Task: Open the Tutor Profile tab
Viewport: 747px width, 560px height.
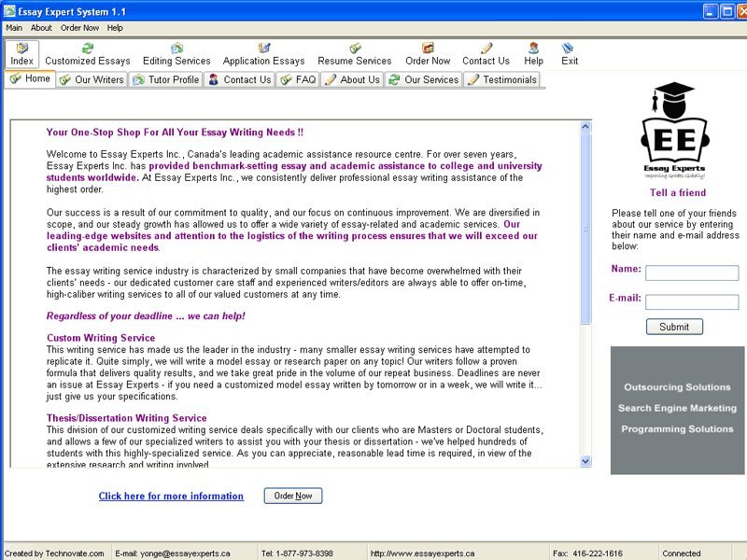Action: tap(166, 79)
